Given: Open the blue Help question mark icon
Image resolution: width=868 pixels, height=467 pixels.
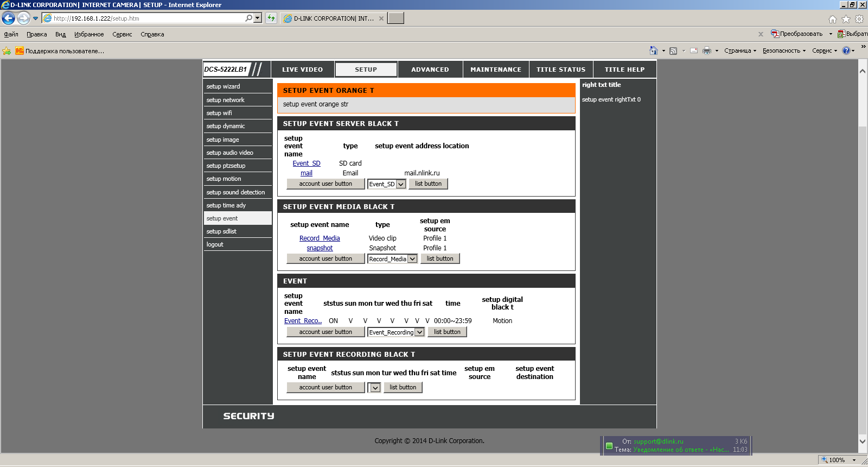Looking at the screenshot, I should tap(846, 51).
